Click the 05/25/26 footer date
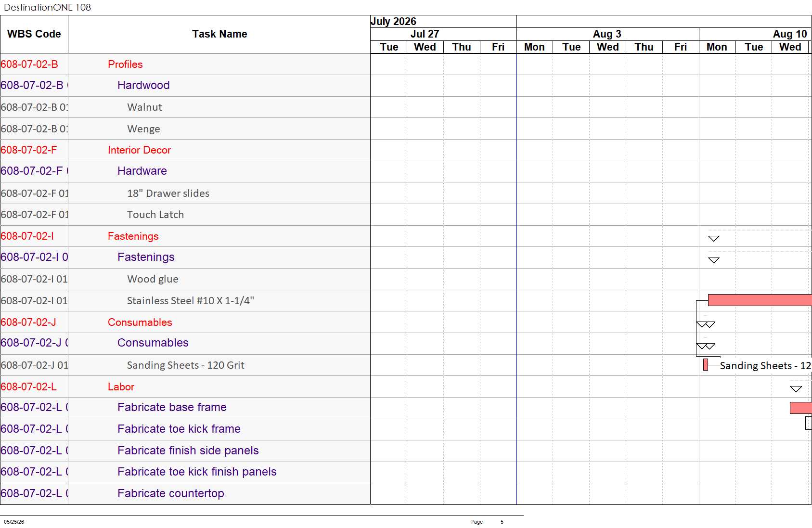This screenshot has width=812, height=528. click(14, 522)
